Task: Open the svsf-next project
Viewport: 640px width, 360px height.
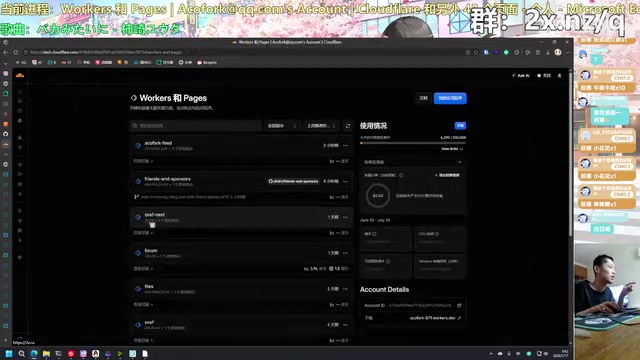Action: coord(155,215)
